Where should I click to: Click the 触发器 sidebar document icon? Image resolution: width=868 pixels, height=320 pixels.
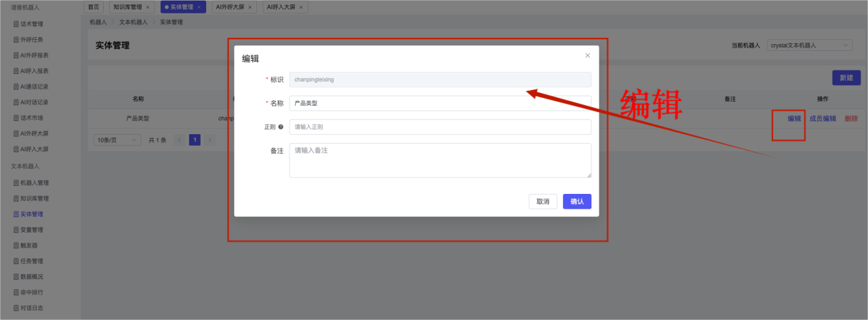pyautogui.click(x=16, y=245)
